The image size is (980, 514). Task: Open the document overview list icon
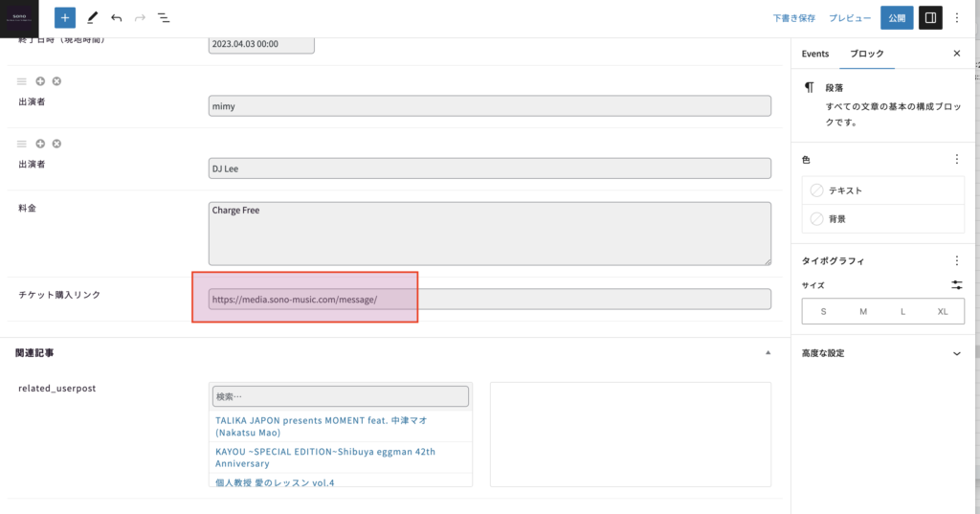[x=164, y=17]
